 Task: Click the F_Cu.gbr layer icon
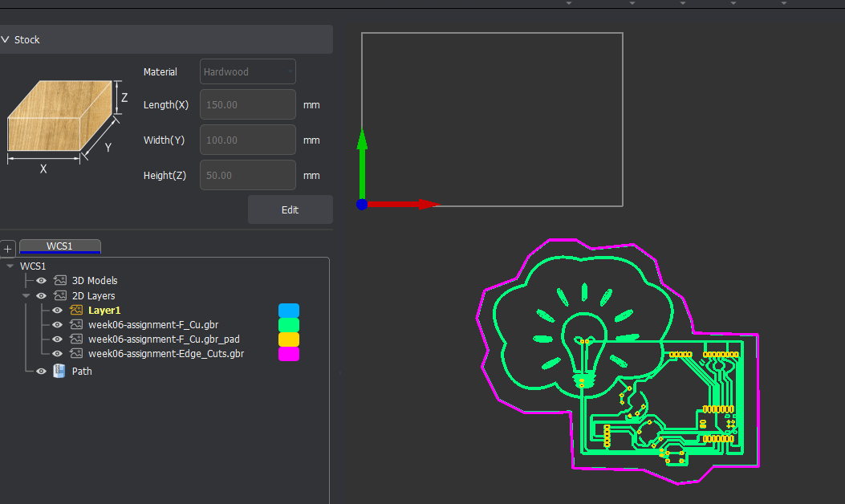click(x=76, y=324)
